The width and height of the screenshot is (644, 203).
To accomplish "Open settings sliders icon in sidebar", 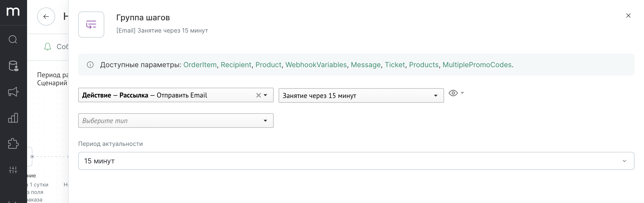I will click(x=13, y=170).
